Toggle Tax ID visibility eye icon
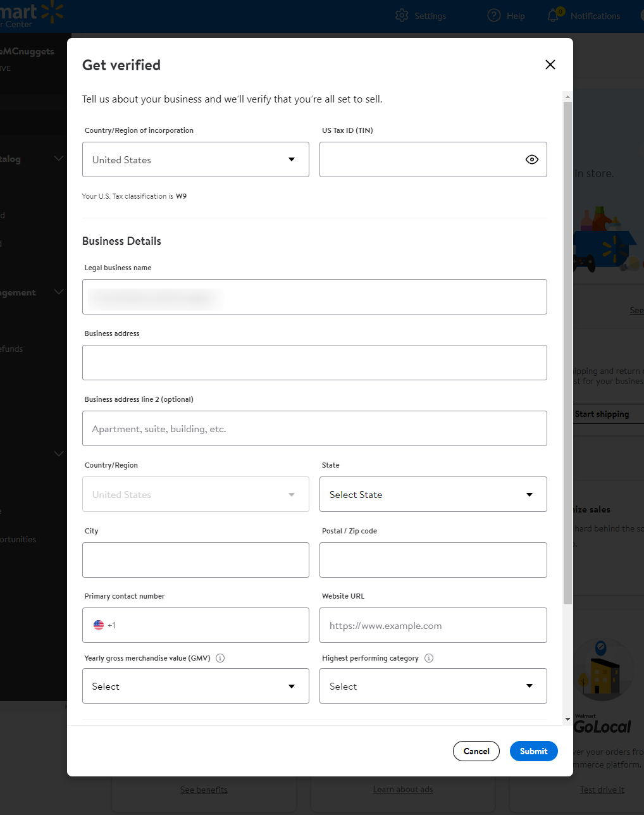The height and width of the screenshot is (815, 644). pyautogui.click(x=531, y=159)
